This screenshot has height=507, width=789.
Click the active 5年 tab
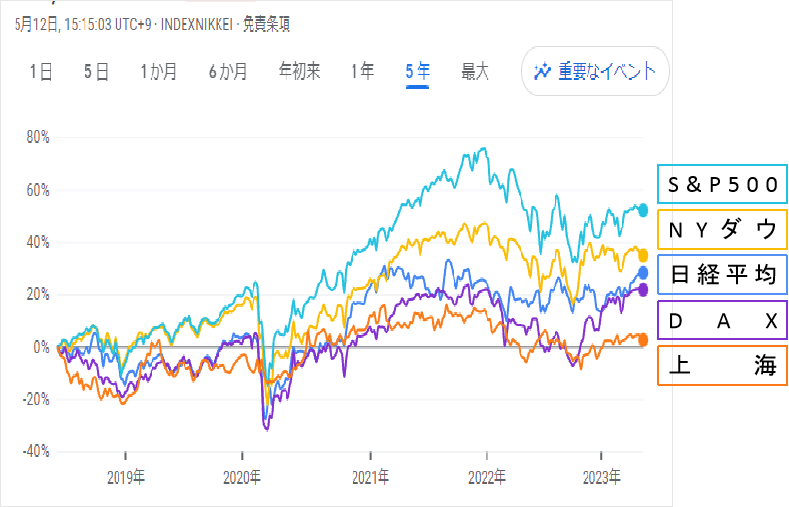coord(417,71)
